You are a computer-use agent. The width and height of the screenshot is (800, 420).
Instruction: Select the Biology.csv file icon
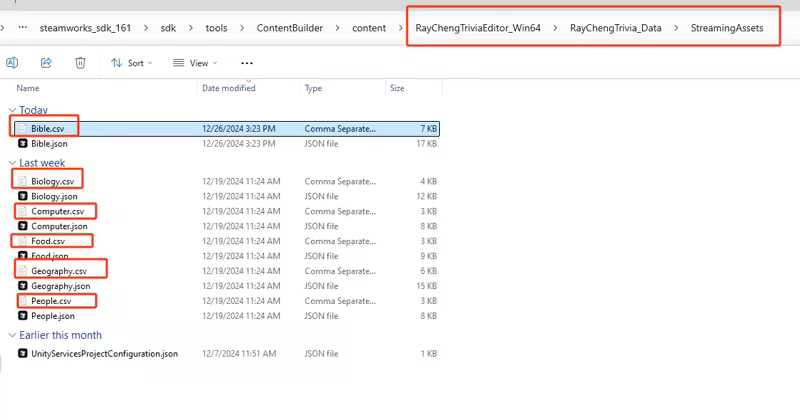point(23,181)
